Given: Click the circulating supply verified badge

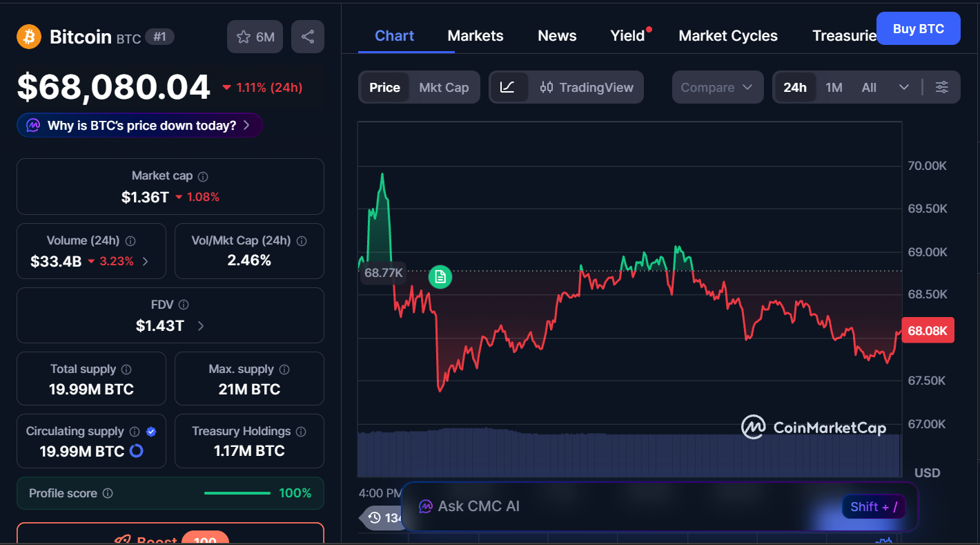Looking at the screenshot, I should point(152,431).
